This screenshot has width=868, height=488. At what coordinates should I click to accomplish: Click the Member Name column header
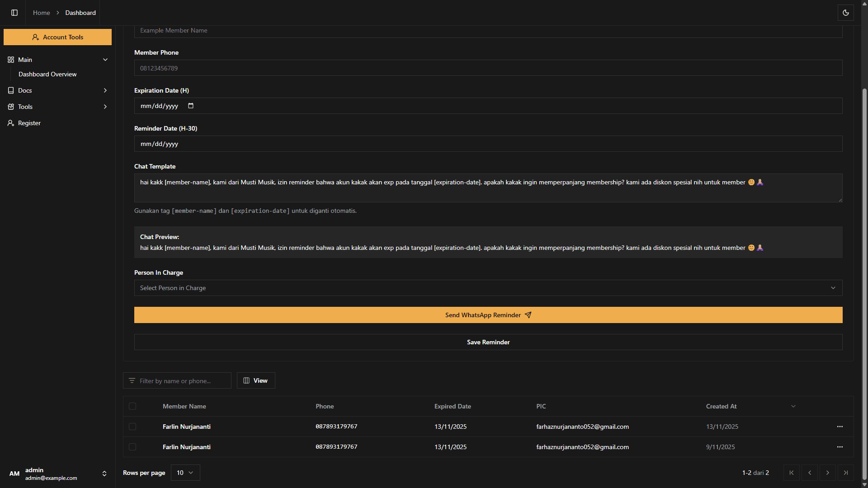(x=184, y=406)
